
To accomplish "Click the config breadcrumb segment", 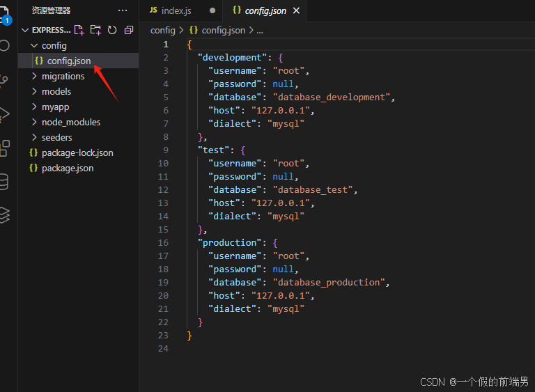I will tap(163, 31).
